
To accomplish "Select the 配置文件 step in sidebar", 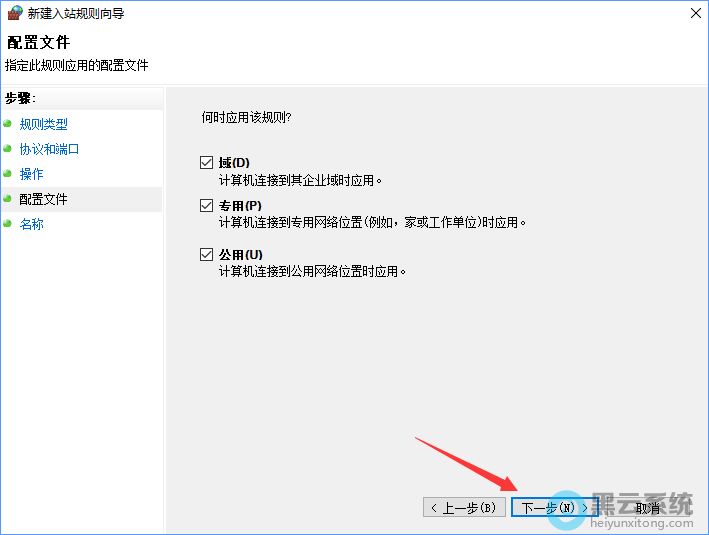I will [43, 199].
